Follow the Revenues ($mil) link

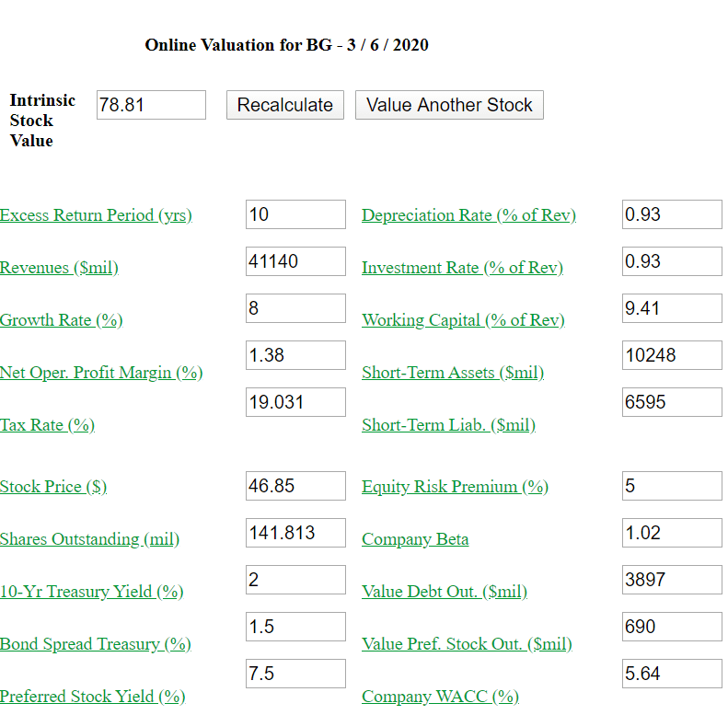[x=59, y=268]
